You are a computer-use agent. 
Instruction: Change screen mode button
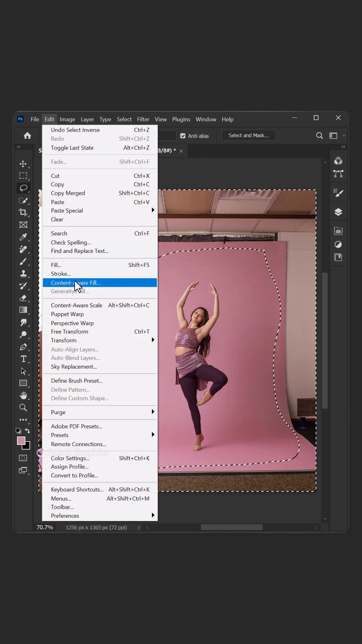23,470
